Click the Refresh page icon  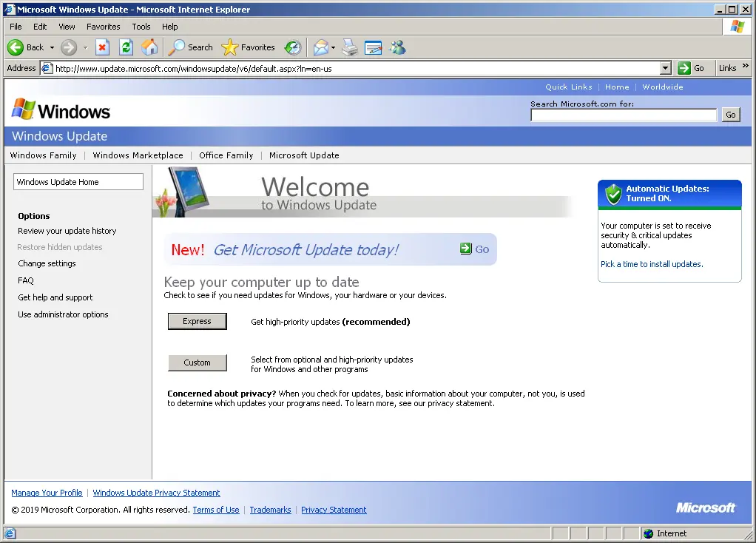pos(126,47)
